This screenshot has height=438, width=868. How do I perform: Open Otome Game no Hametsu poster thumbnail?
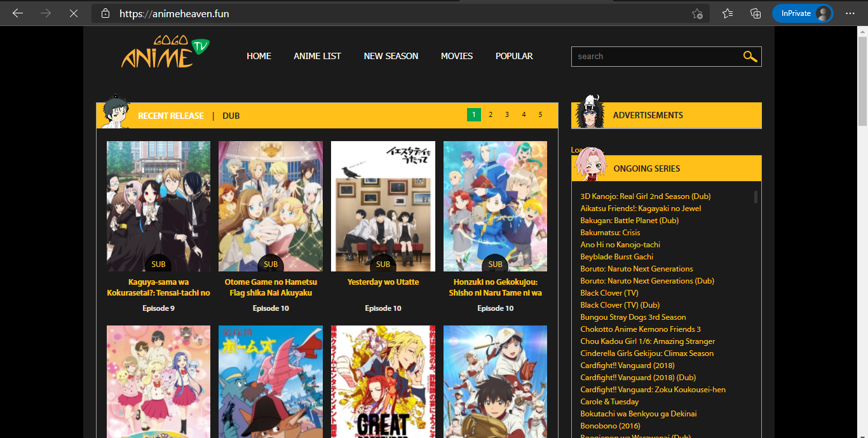[271, 206]
